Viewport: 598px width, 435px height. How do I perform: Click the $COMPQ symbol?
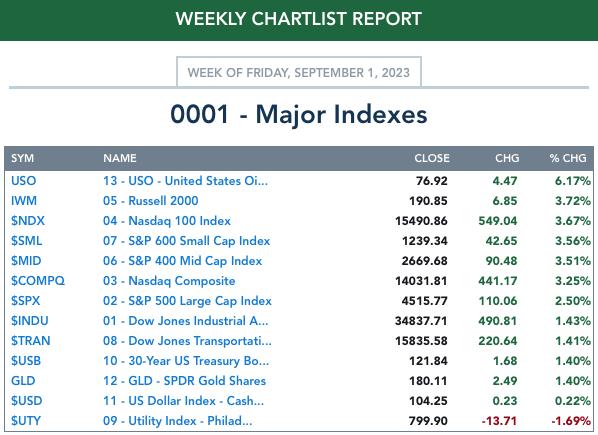tap(38, 281)
